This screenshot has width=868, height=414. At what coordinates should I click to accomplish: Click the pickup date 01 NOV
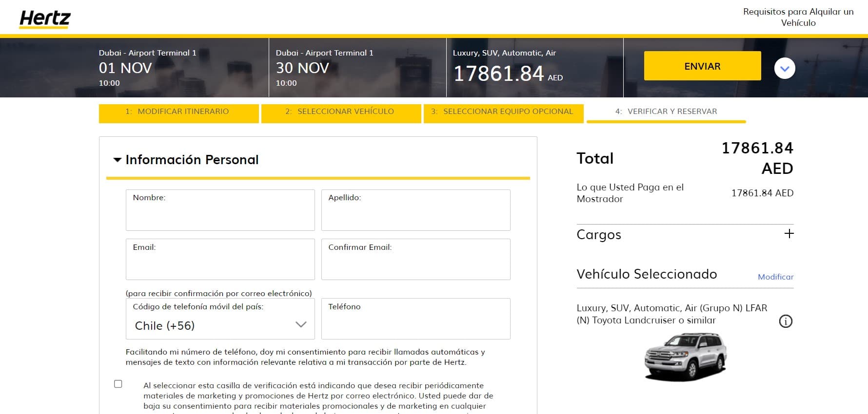(x=125, y=68)
